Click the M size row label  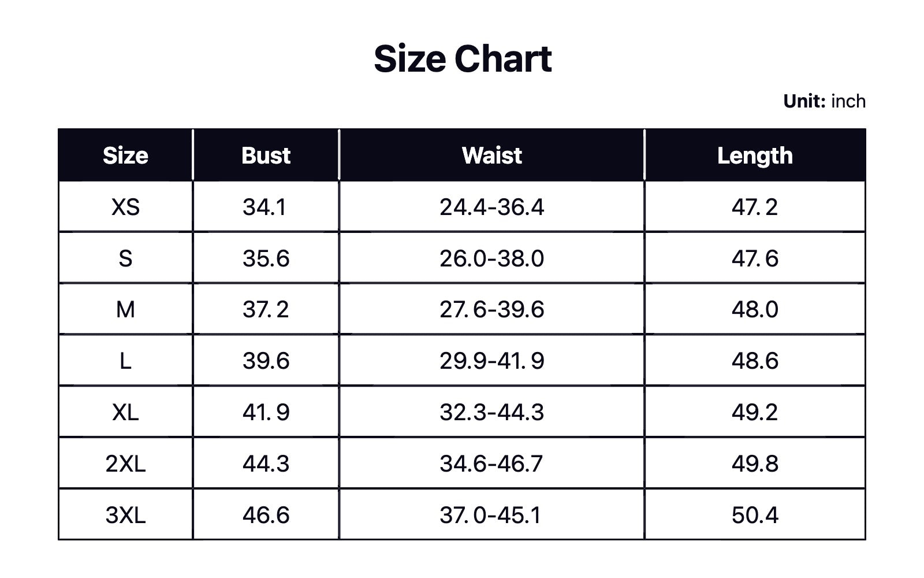pyautogui.click(x=125, y=310)
